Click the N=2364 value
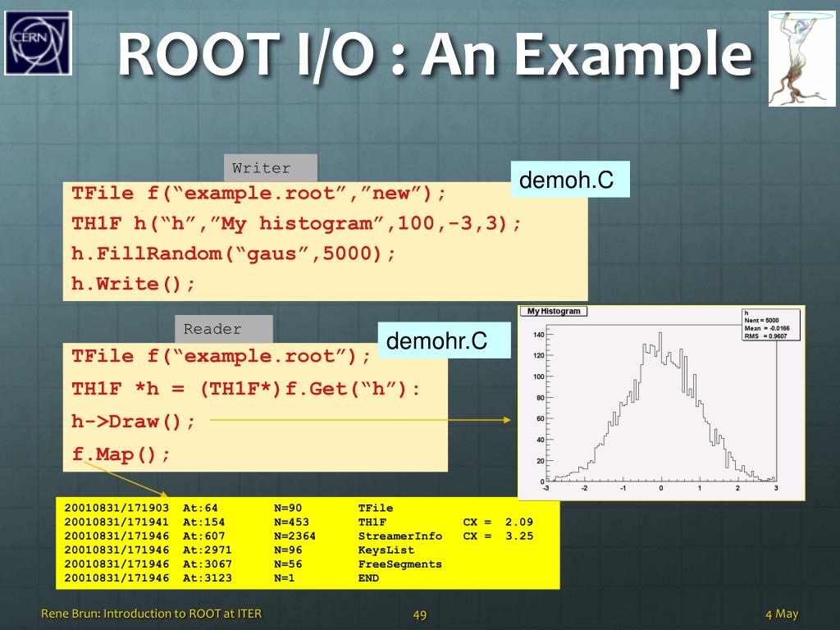This screenshot has height=630, width=840. (x=295, y=536)
